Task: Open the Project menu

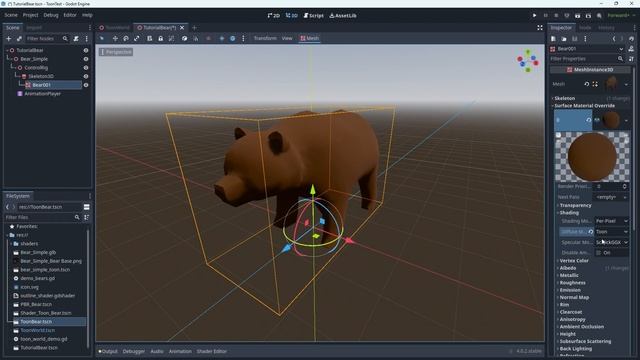Action: [x=30, y=15]
